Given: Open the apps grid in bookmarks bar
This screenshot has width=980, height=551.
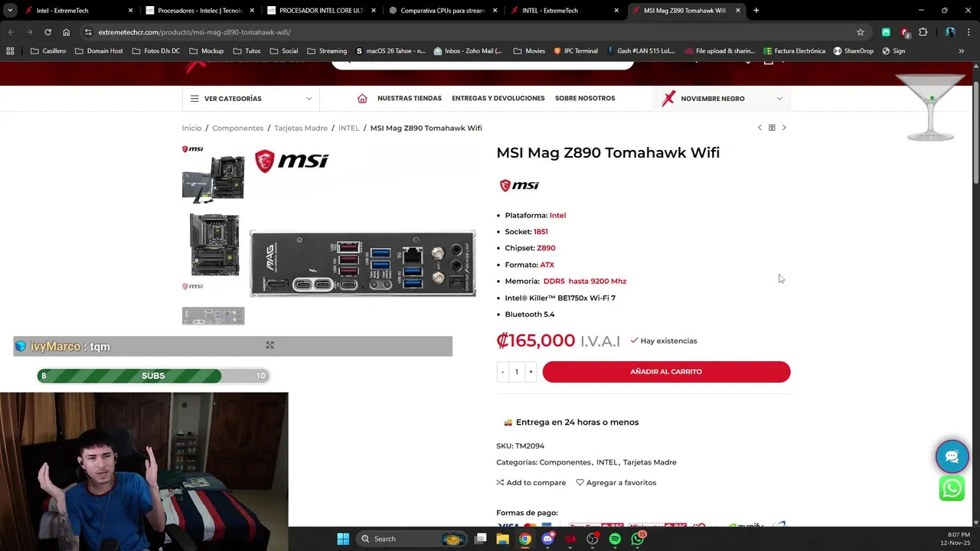Looking at the screenshot, I should pos(10,51).
